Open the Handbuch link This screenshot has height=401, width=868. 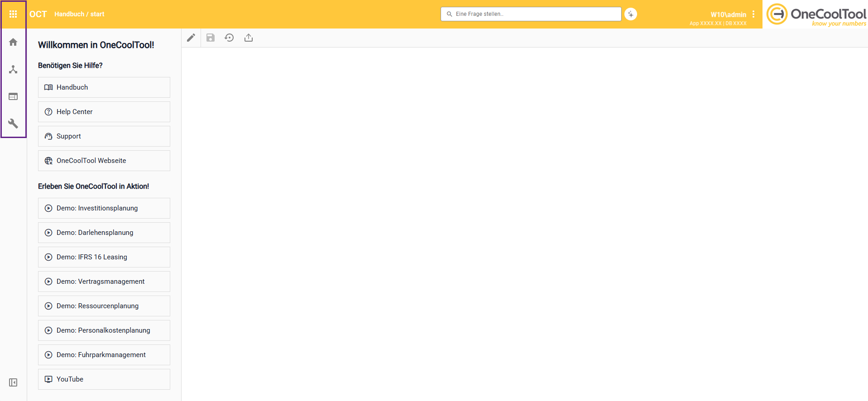point(104,87)
